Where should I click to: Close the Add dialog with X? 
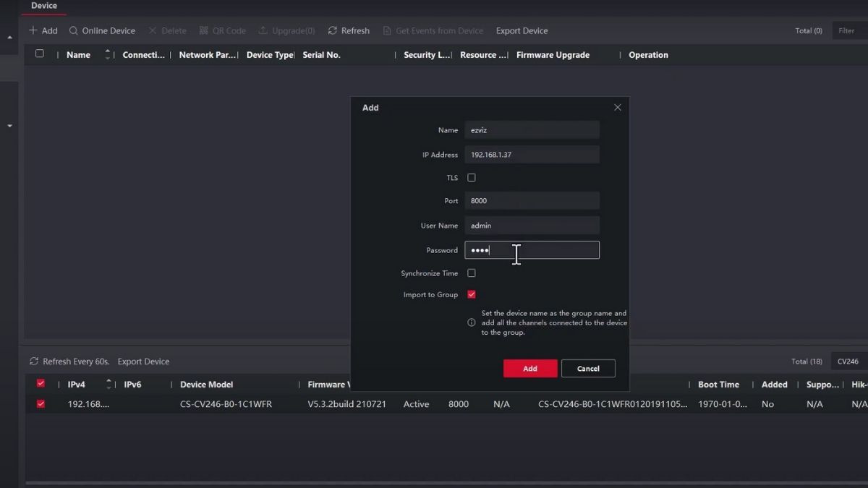pos(617,108)
